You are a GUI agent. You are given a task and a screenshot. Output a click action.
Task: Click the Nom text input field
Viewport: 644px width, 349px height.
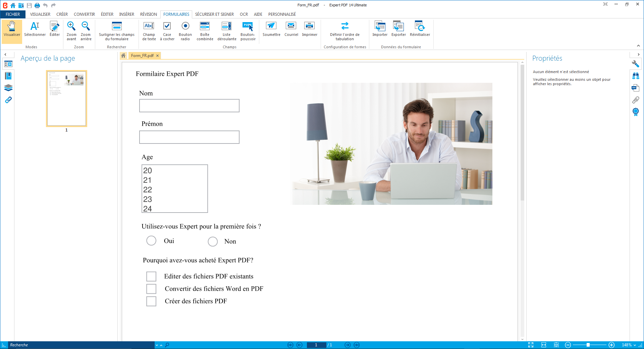(x=189, y=106)
